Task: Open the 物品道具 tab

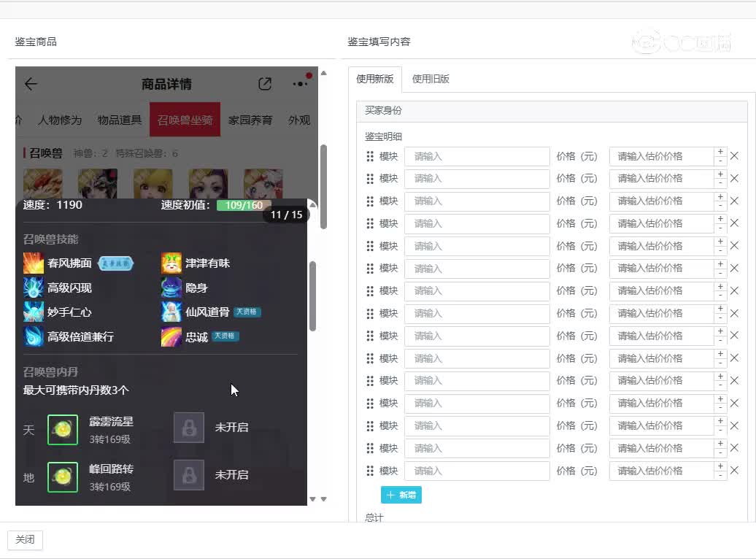Action: [x=120, y=120]
